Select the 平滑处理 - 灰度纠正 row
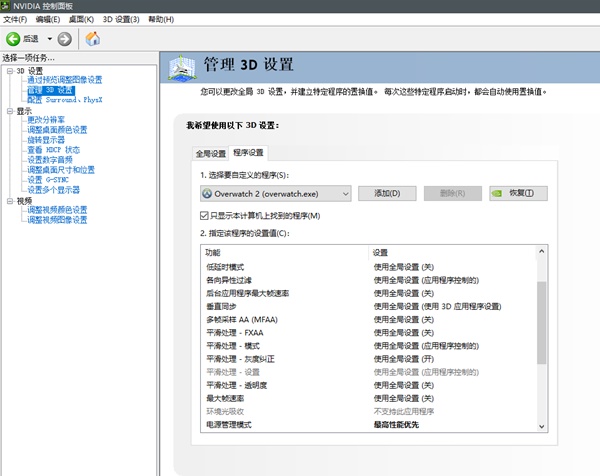600x476 pixels. coord(368,359)
